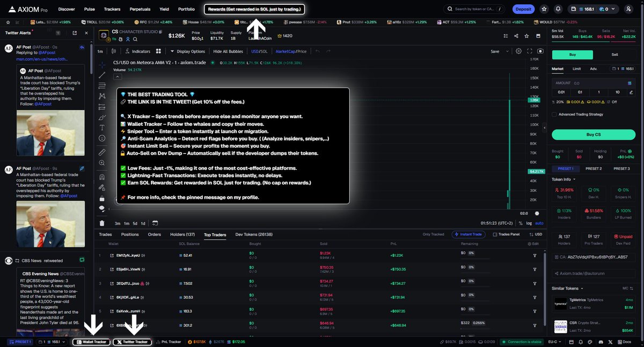The image size is (644, 347).
Task: Open the user profile icon
Action: 628,9
